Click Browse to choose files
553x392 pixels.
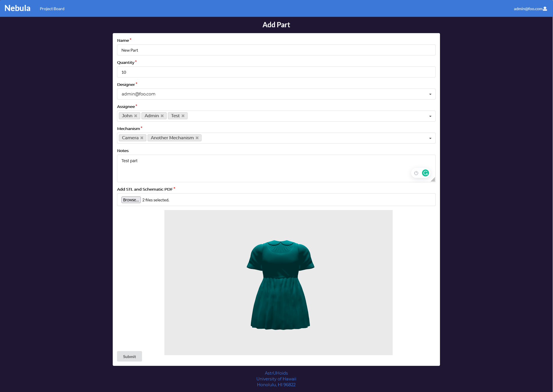131,200
